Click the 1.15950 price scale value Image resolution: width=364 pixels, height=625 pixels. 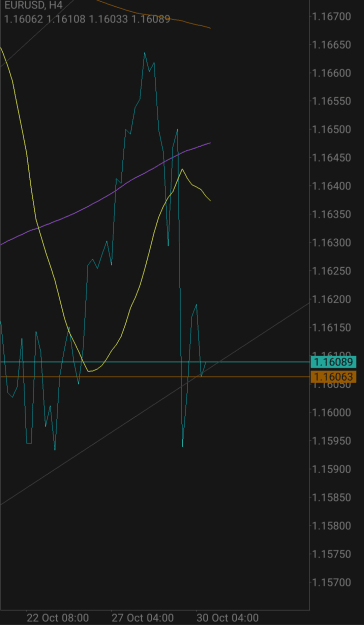tap(333, 441)
